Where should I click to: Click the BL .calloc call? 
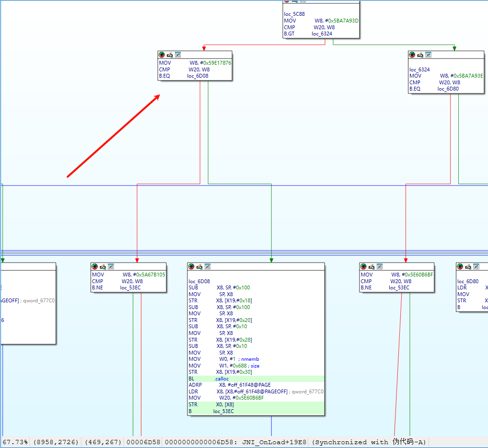209,379
